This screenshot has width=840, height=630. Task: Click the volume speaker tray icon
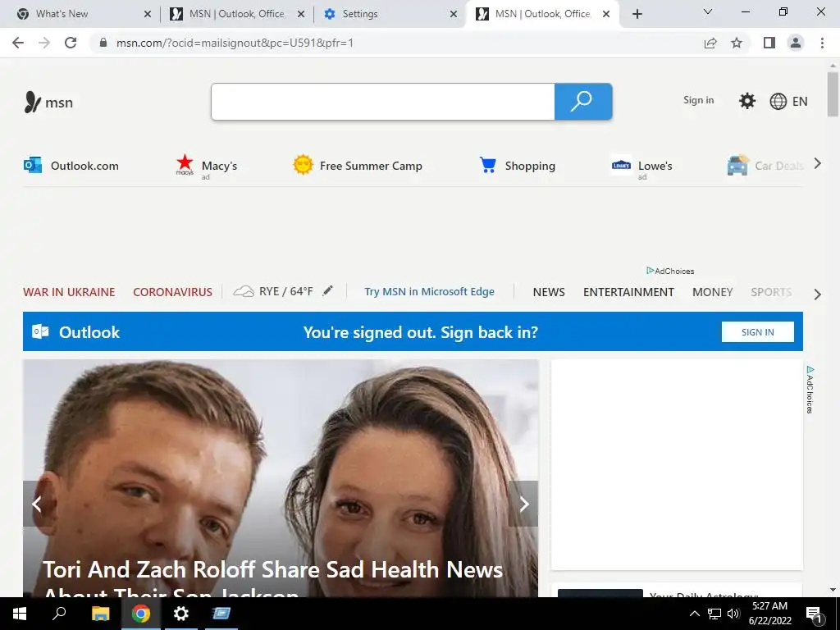733,614
